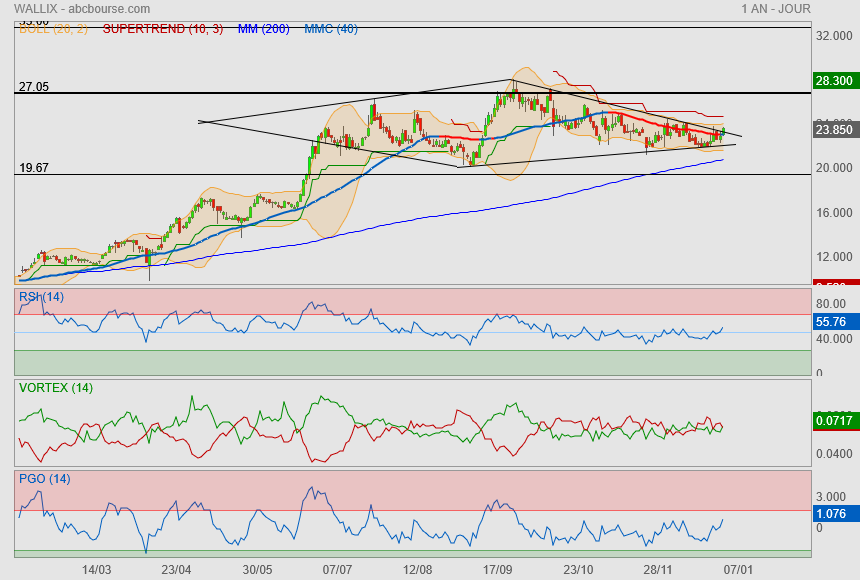Select the PGO (14) indicator title
This screenshot has width=860, height=580.
point(45,479)
